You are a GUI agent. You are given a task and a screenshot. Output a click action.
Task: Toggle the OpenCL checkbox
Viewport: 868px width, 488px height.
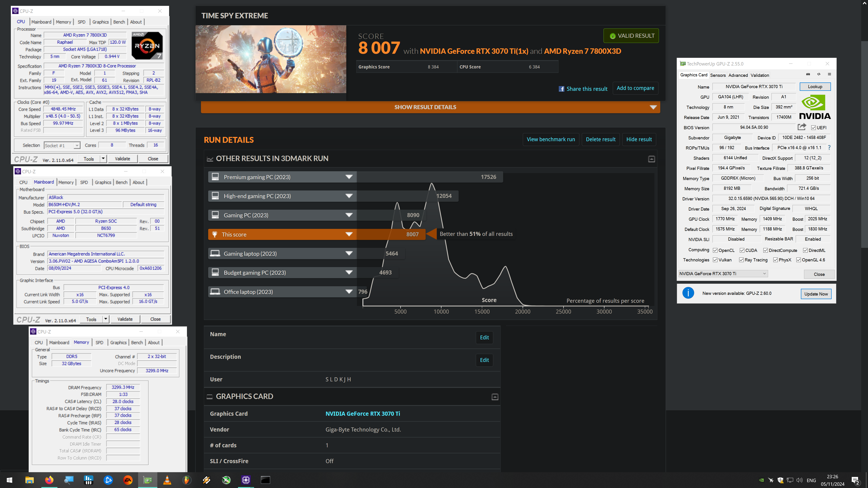715,250
